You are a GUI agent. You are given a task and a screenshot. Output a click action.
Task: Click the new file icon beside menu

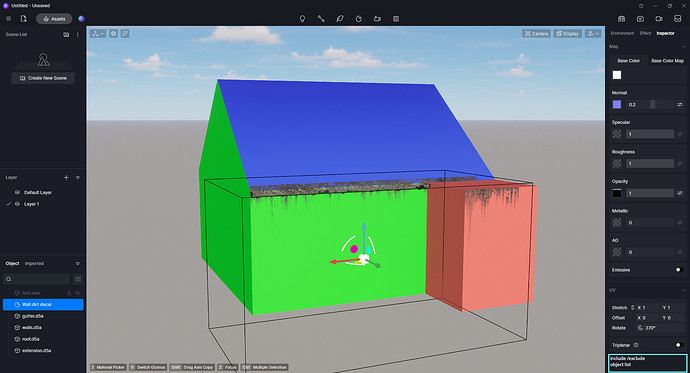click(x=24, y=19)
